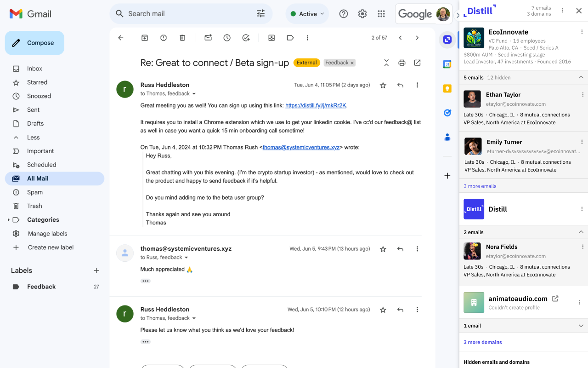The image size is (588, 368).
Task: Show search options filter sliders
Action: pos(260,14)
